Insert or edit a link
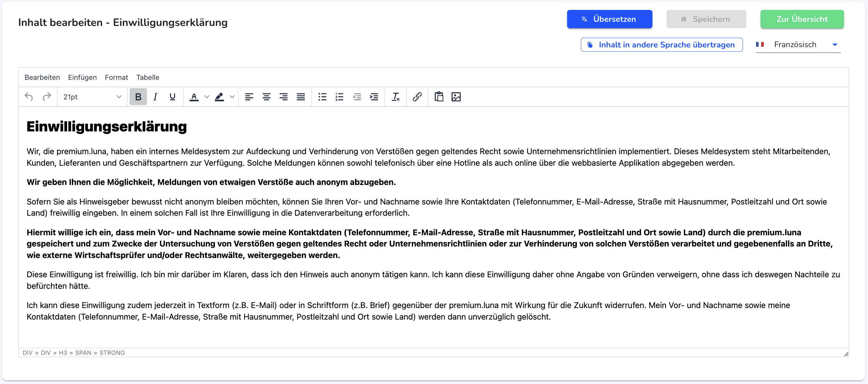The width and height of the screenshot is (868, 384). click(x=417, y=97)
